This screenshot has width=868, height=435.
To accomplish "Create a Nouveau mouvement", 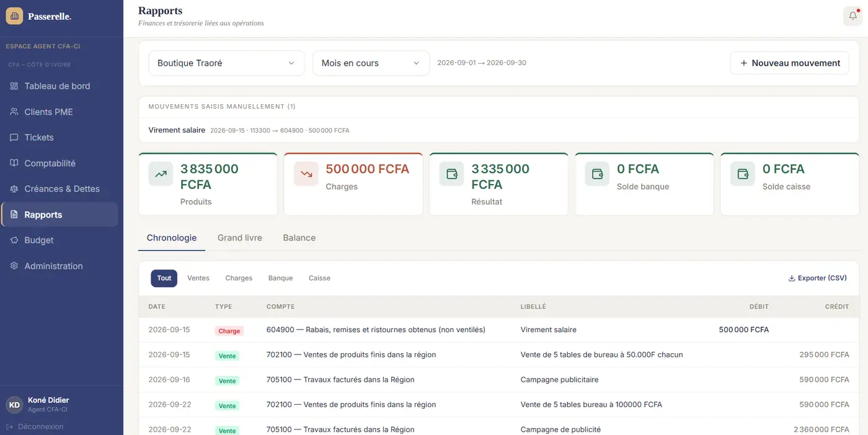I will [x=790, y=63].
